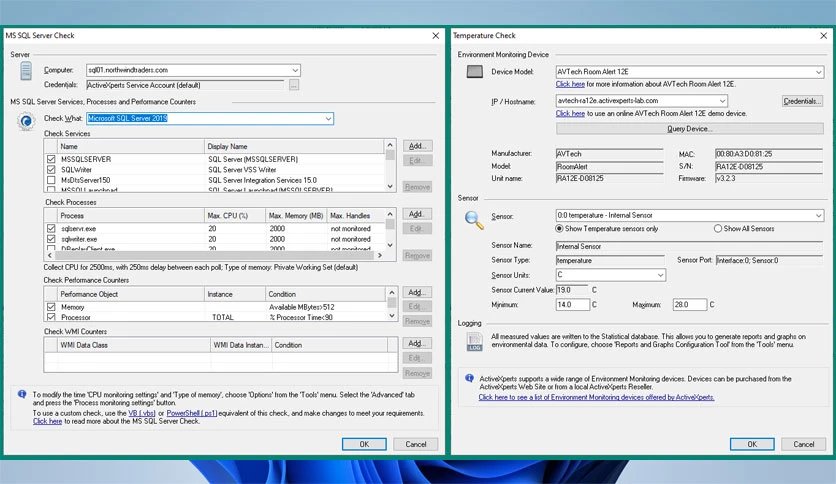Click Add button for Check Services
This screenshot has width=836, height=484.
417,146
